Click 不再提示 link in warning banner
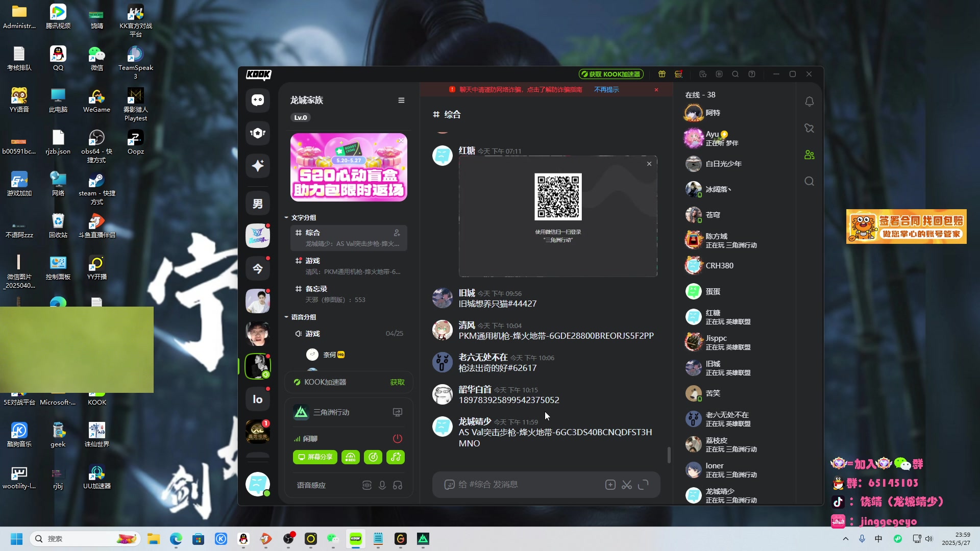 (x=606, y=90)
